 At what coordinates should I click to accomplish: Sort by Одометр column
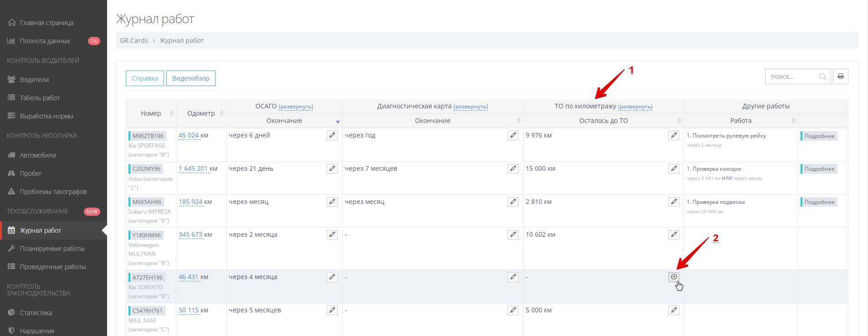[201, 113]
